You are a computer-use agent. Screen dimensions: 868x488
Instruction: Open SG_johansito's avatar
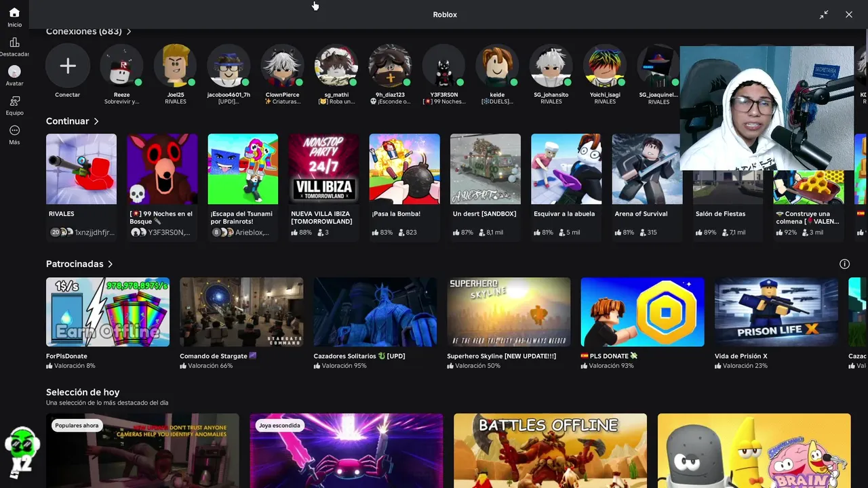(x=551, y=66)
